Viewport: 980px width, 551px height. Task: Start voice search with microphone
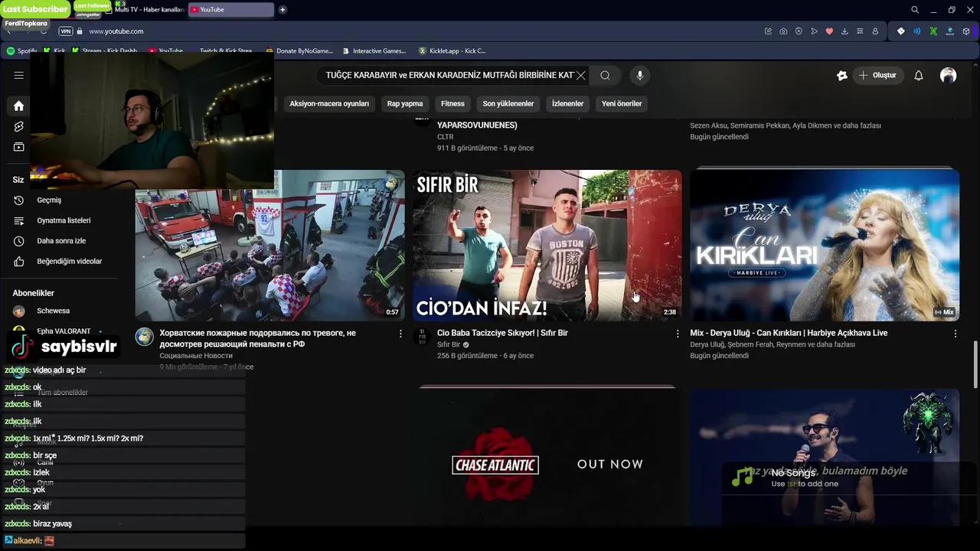(640, 75)
